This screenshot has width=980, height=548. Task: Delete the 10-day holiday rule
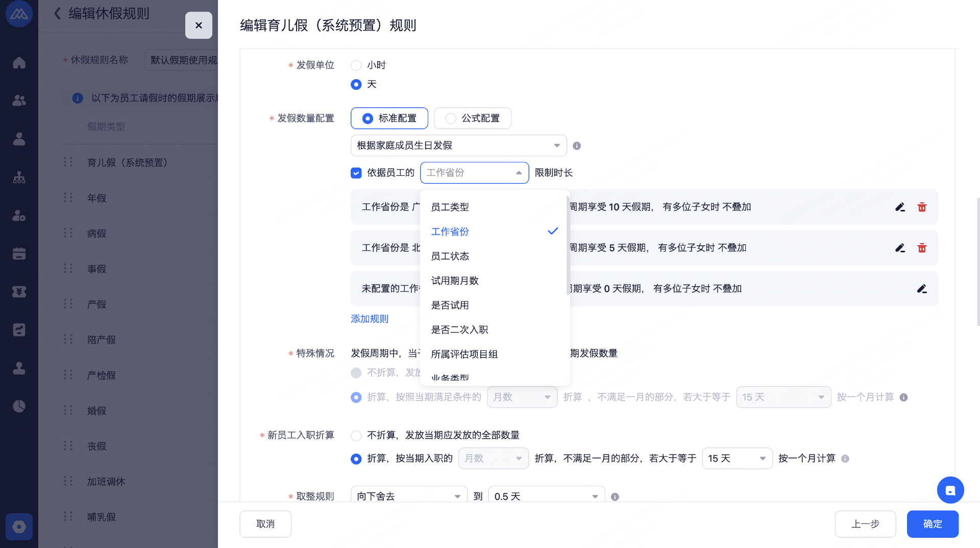point(922,207)
